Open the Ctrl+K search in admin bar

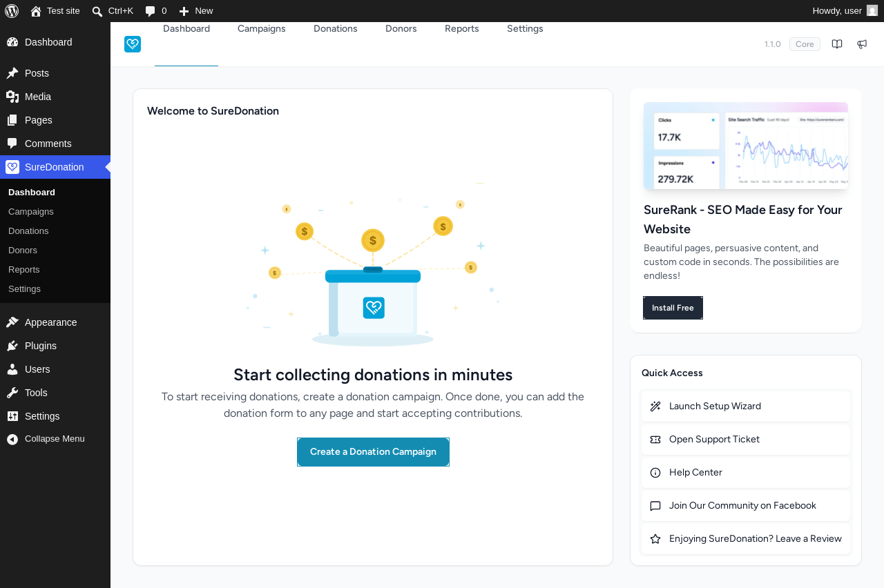click(x=112, y=11)
